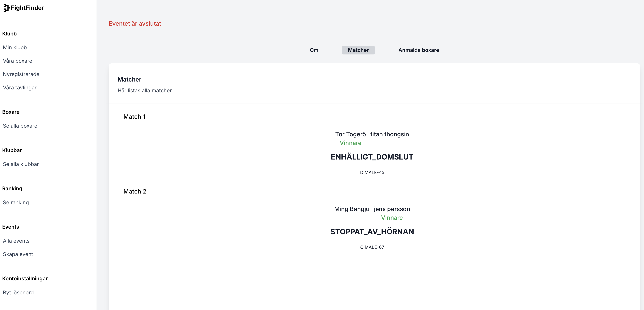Select the Matcher tab
Image resolution: width=644 pixels, height=310 pixels.
point(358,50)
